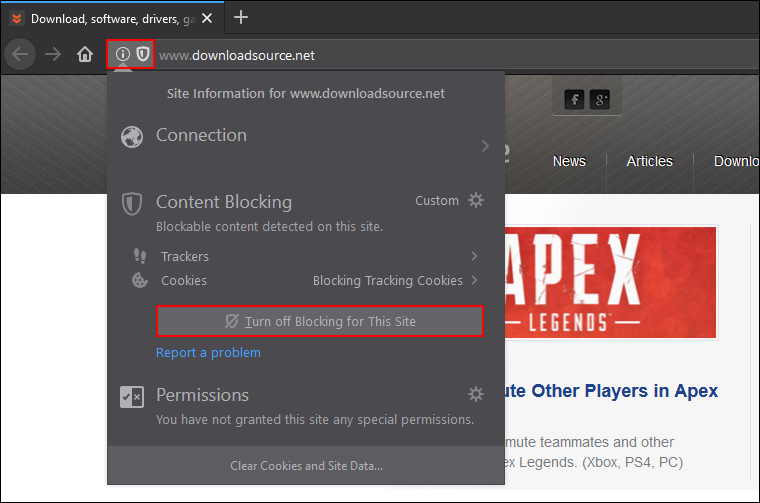Close the Download, software, drivers tab
The image size is (760, 503).
coord(207,18)
